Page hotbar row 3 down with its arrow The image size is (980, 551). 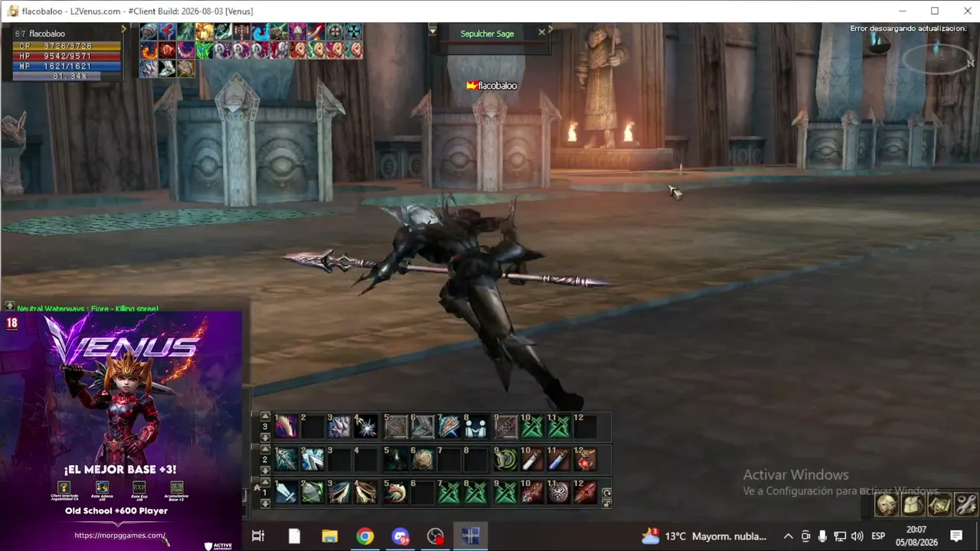(x=266, y=437)
